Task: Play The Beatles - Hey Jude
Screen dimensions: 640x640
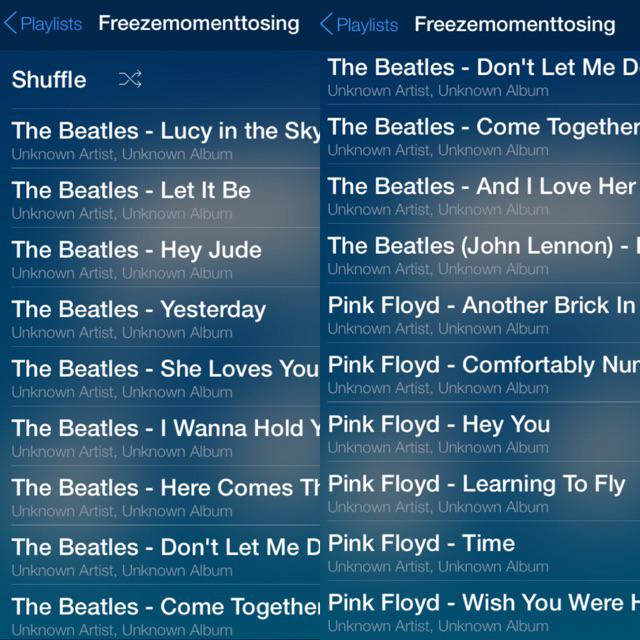Action: 166,258
